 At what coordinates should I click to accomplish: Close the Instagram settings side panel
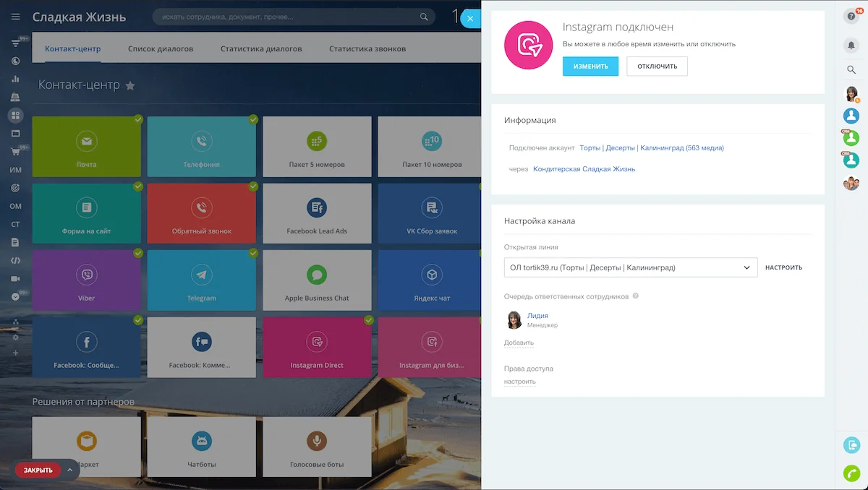pos(470,19)
